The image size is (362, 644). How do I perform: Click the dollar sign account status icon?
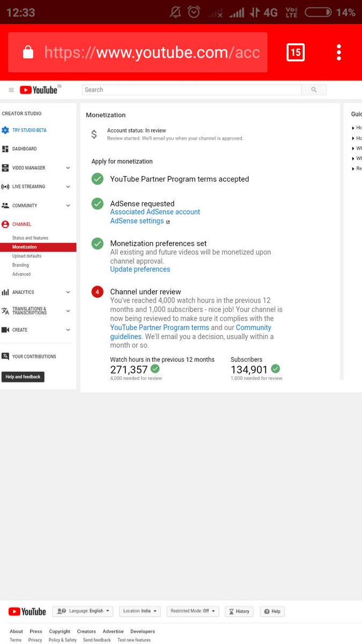(94, 134)
